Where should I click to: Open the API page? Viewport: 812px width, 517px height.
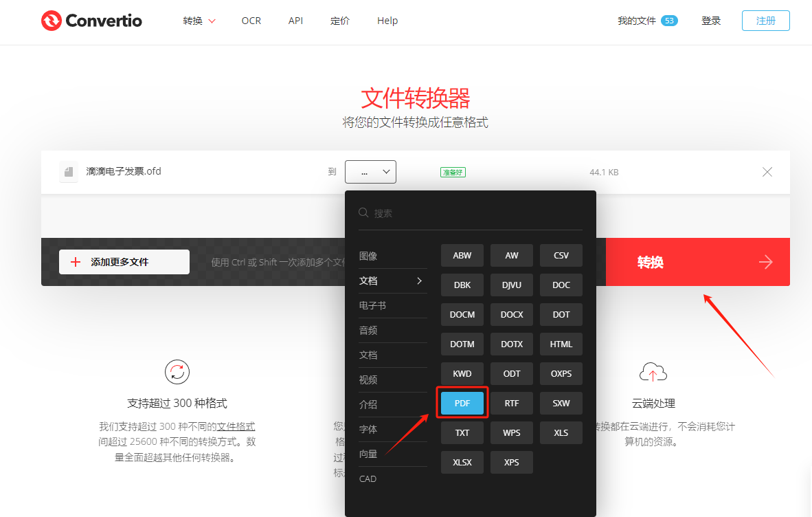click(x=295, y=21)
